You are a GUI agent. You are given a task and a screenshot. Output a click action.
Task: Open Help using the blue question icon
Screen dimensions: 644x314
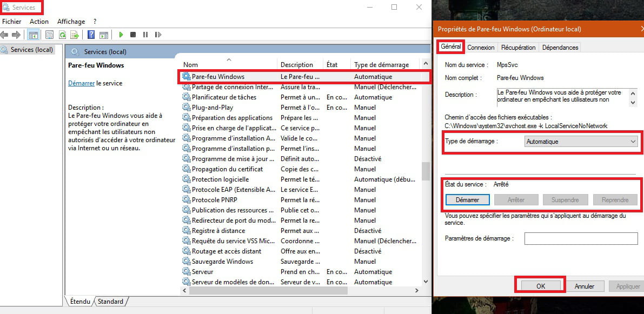(x=91, y=35)
